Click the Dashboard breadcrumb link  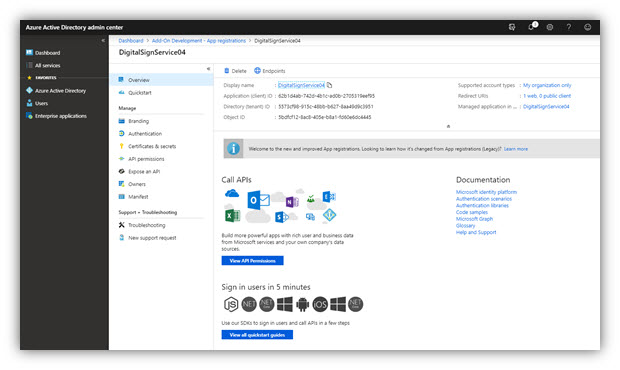point(131,41)
